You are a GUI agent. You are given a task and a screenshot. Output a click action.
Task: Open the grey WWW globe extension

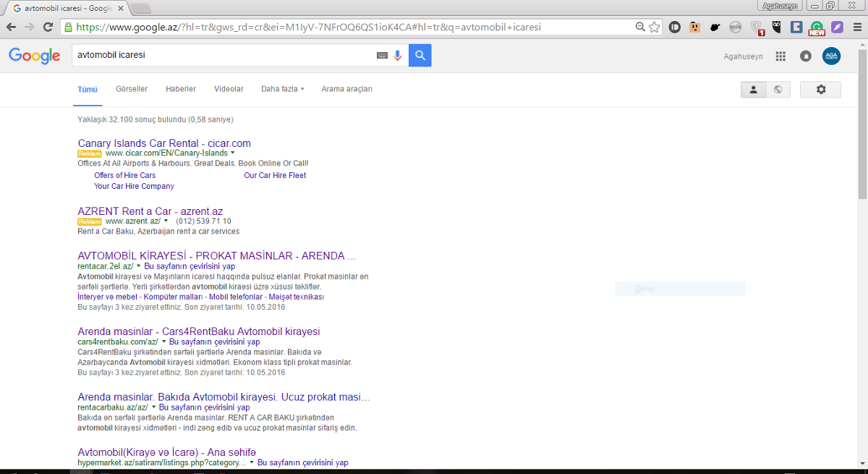pyautogui.click(x=736, y=27)
